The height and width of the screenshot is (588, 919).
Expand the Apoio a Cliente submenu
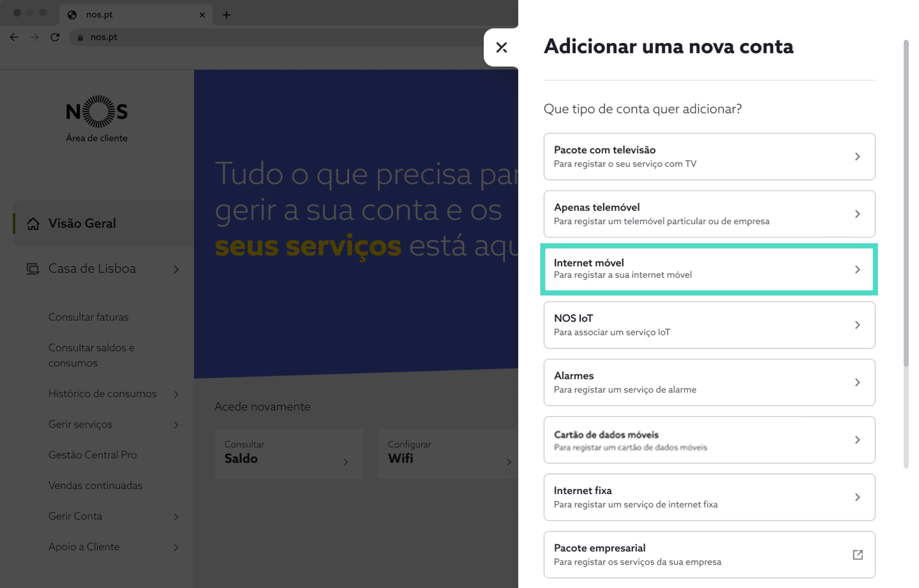(176, 548)
